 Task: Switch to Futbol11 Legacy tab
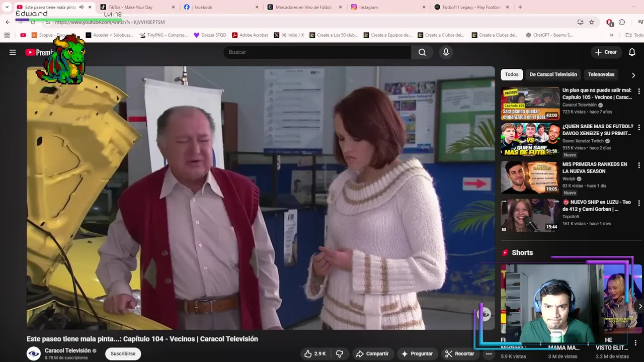[471, 7]
